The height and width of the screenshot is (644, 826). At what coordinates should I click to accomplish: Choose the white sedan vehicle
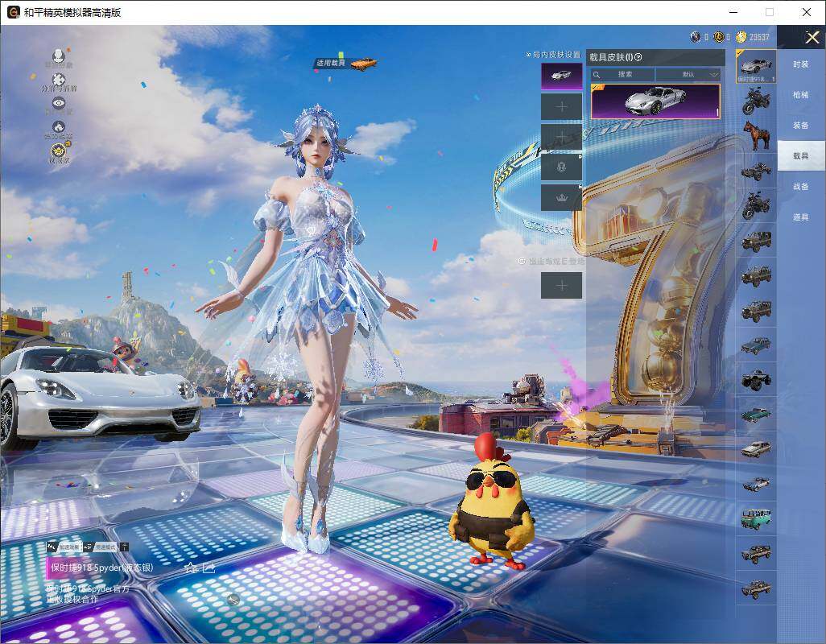coord(756,448)
